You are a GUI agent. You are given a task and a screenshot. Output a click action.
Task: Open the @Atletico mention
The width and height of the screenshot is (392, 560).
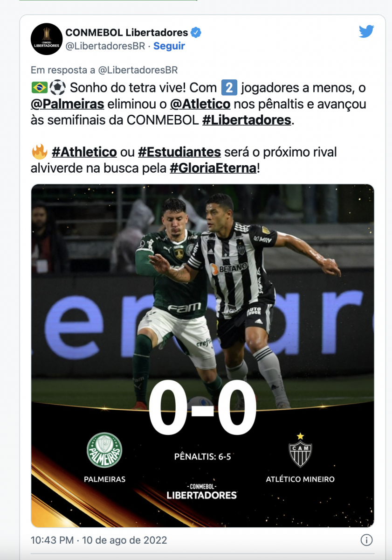[x=200, y=104]
